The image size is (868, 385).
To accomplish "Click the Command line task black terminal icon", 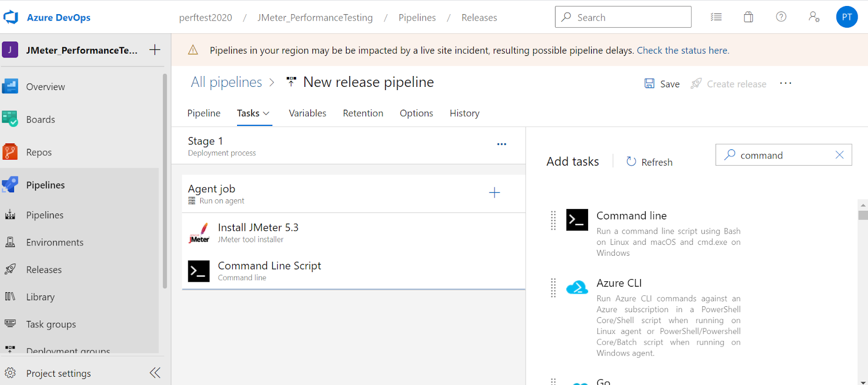I will tap(577, 220).
